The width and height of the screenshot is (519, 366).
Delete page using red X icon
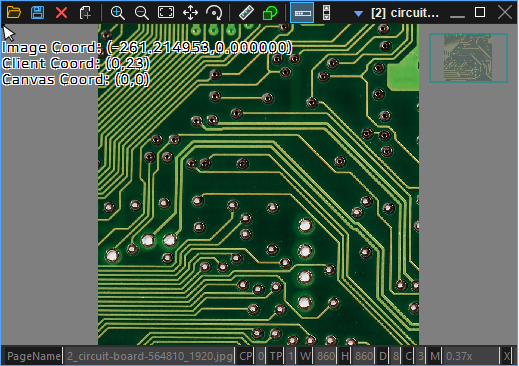(61, 13)
